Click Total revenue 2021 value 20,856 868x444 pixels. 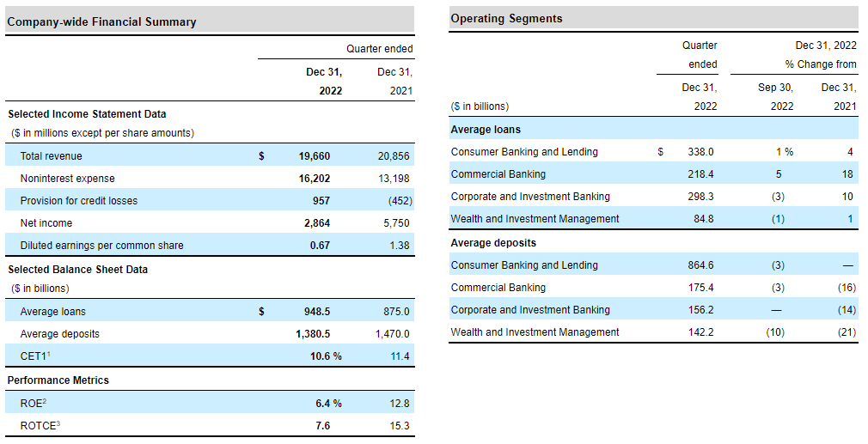tap(394, 156)
